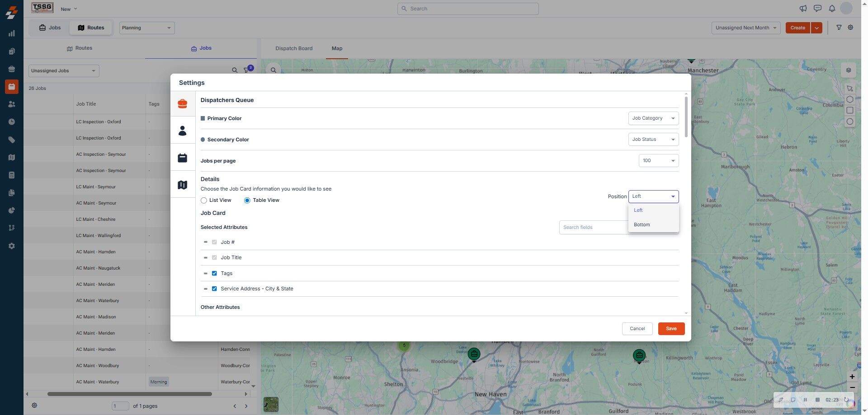Click the notification bell icon

pyautogui.click(x=831, y=9)
